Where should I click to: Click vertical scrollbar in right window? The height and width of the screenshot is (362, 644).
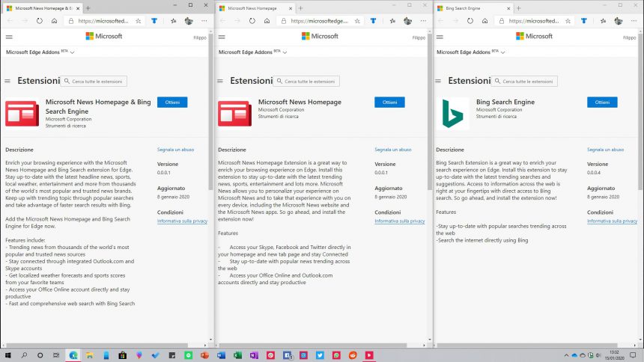[641, 111]
